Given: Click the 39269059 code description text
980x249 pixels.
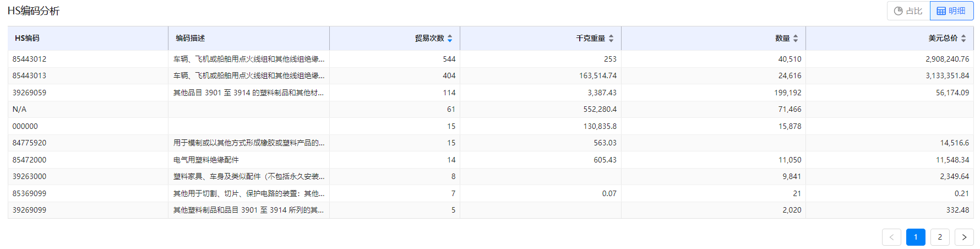Looking at the screenshot, I should 248,93.
